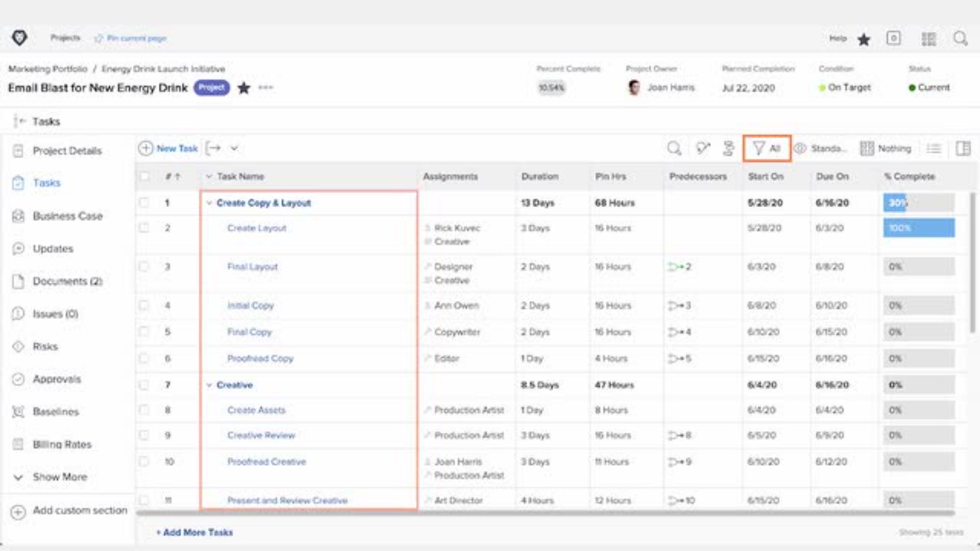Click the global search icon top right
The image size is (980, 551).
click(x=960, y=39)
